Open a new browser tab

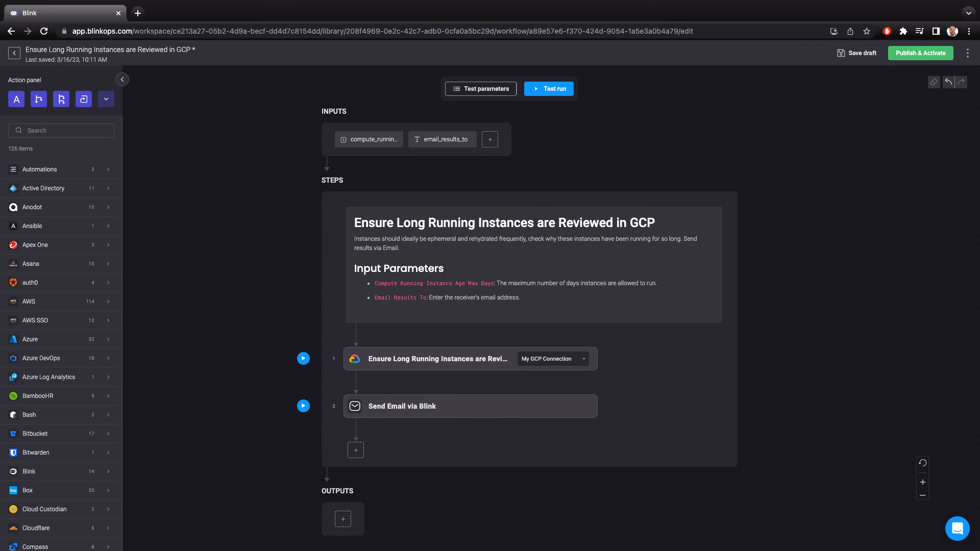click(138, 13)
